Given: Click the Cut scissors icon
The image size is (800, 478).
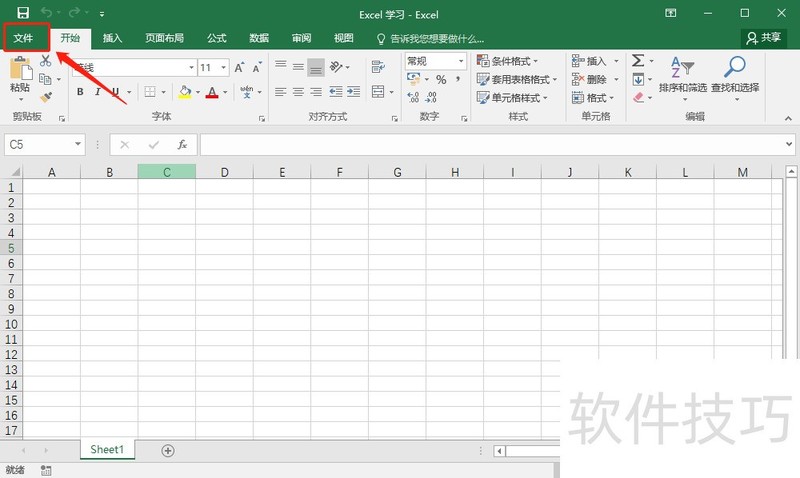Looking at the screenshot, I should 45,61.
